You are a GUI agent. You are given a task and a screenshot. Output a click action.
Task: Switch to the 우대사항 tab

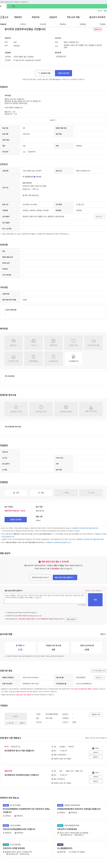[x=43, y=24]
